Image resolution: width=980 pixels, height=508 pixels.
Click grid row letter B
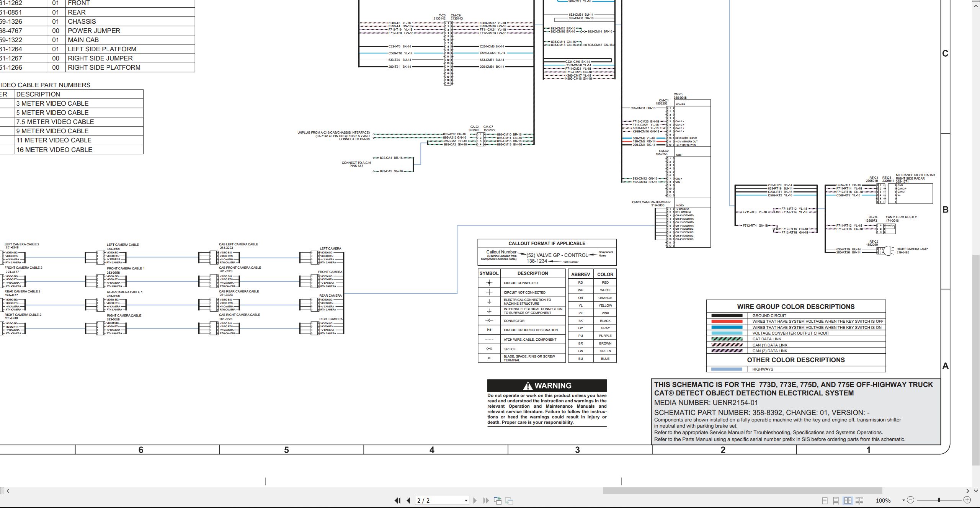pos(945,210)
